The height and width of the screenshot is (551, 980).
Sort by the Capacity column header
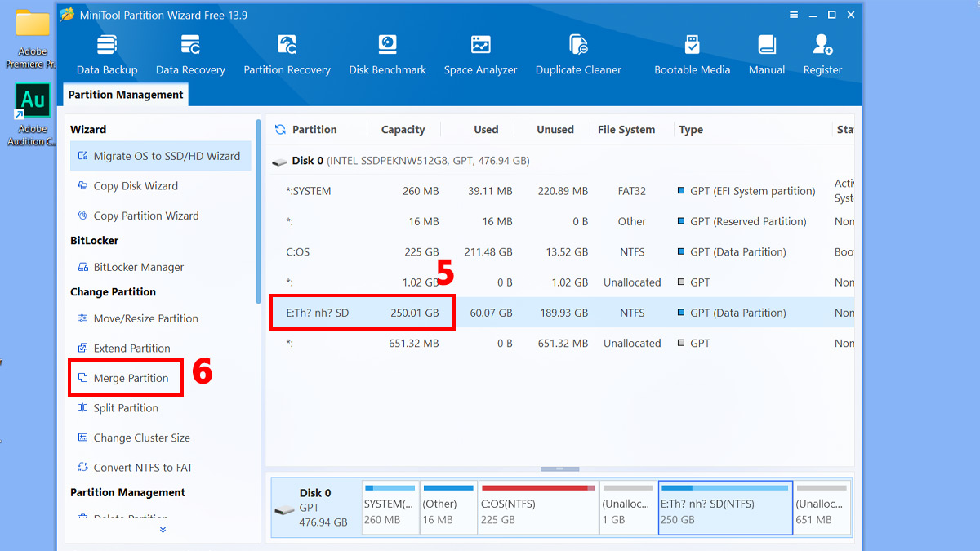click(x=403, y=129)
